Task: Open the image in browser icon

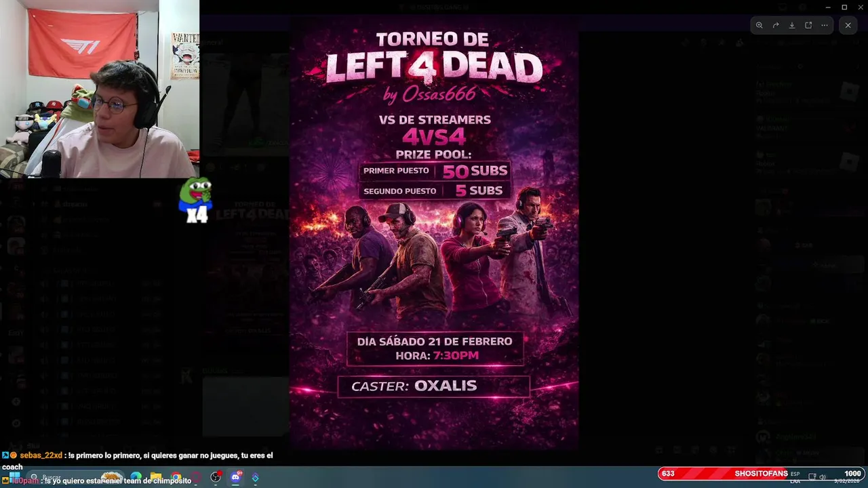Action: click(808, 25)
